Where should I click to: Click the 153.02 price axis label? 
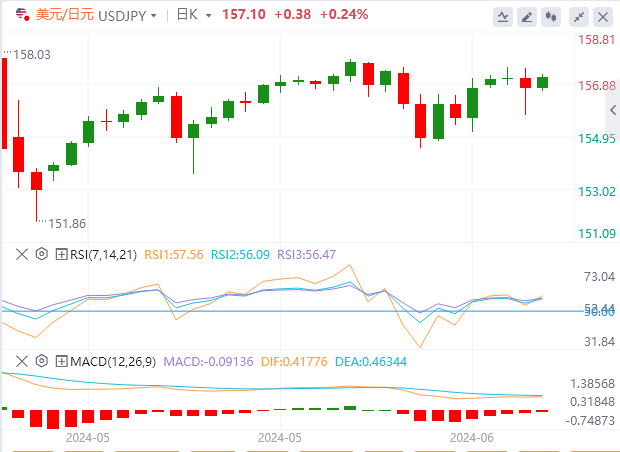(x=597, y=192)
